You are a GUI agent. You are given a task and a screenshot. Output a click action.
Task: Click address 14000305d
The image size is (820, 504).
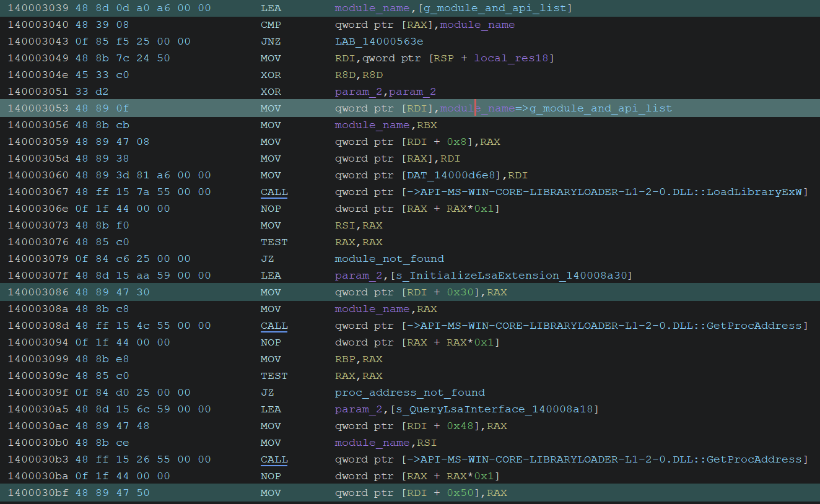(37, 159)
